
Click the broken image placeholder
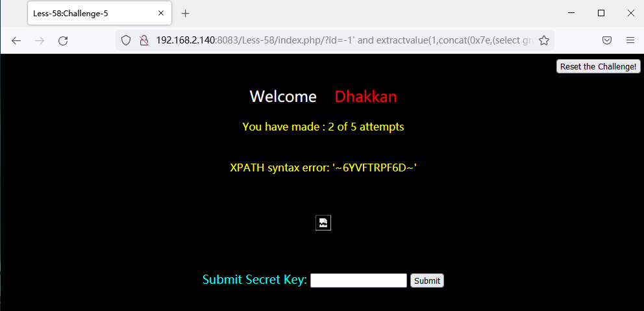[323, 223]
